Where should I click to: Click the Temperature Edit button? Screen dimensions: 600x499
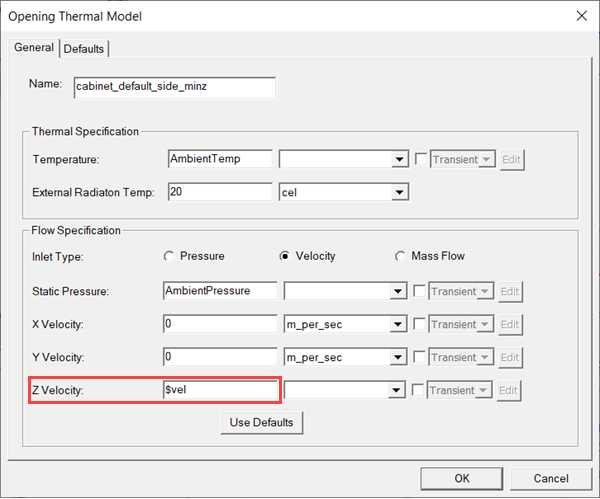pos(512,160)
